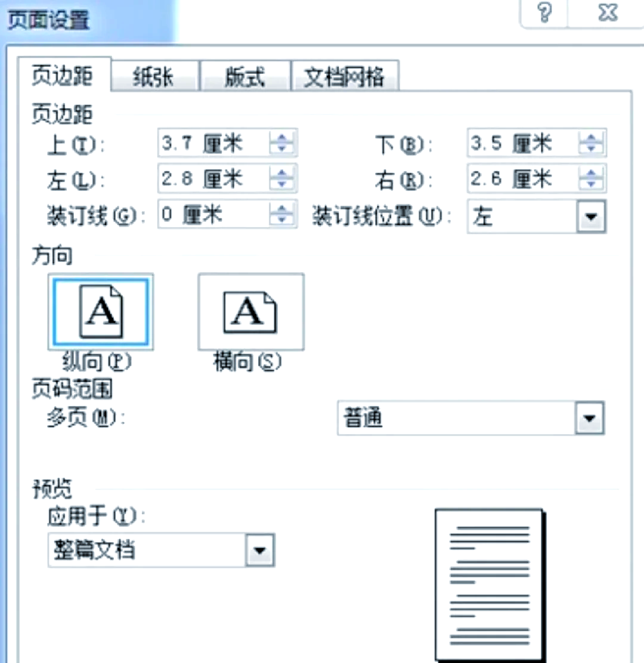Viewport: 644px width, 663px height.
Task: Increase the 右 right margin value
Action: pyautogui.click(x=591, y=172)
